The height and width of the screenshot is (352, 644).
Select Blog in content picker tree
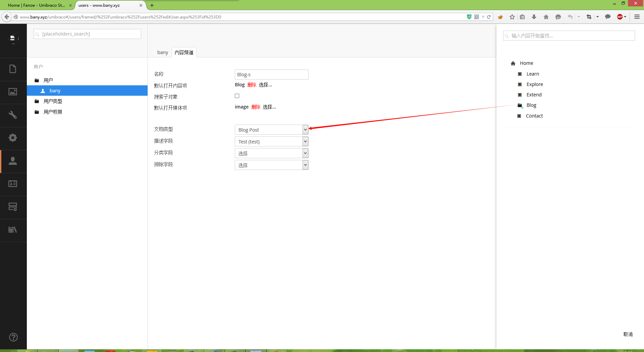pyautogui.click(x=531, y=105)
